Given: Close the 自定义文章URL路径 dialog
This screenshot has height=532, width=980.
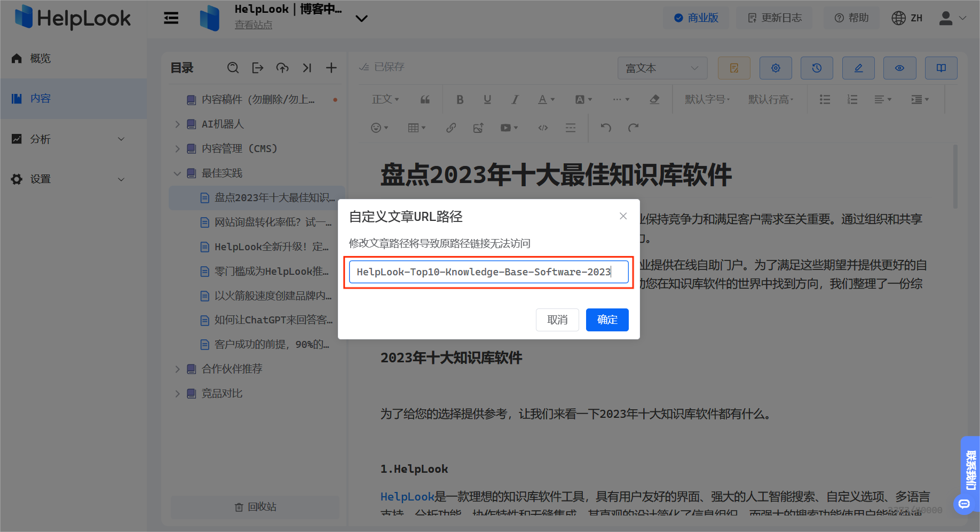Looking at the screenshot, I should [623, 216].
